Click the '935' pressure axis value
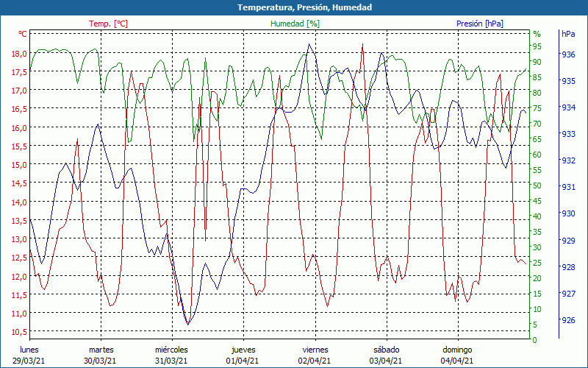 point(568,81)
